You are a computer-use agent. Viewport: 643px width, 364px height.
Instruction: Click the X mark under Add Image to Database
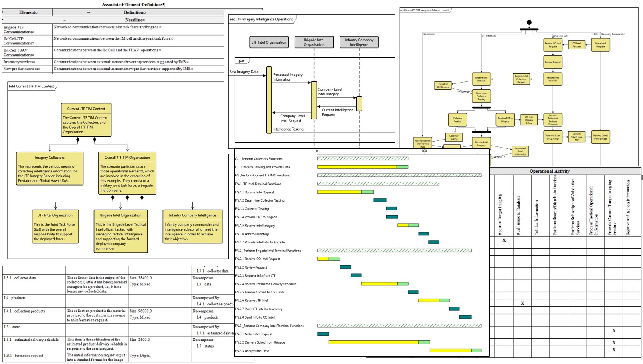coord(522,303)
